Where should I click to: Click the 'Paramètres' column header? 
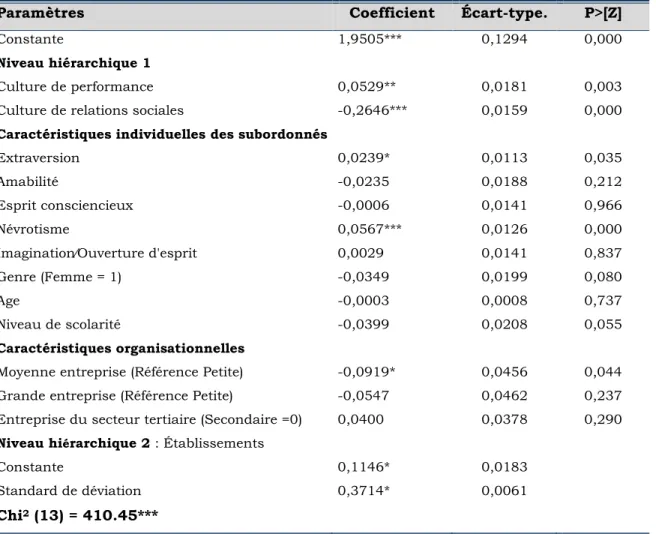42,13
